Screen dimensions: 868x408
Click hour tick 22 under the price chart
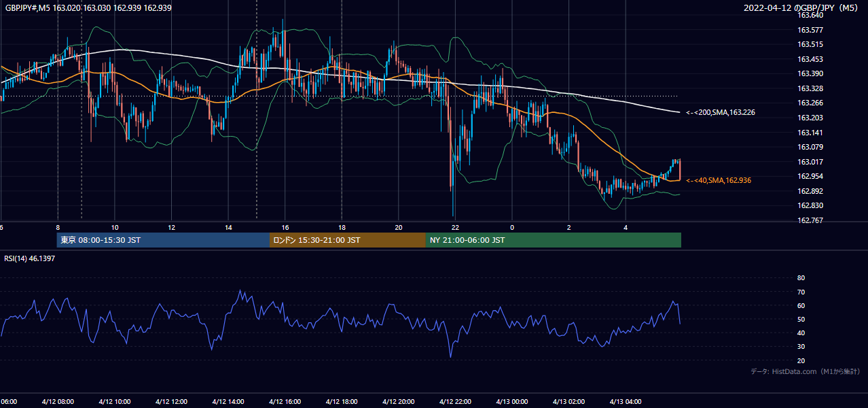[455, 227]
